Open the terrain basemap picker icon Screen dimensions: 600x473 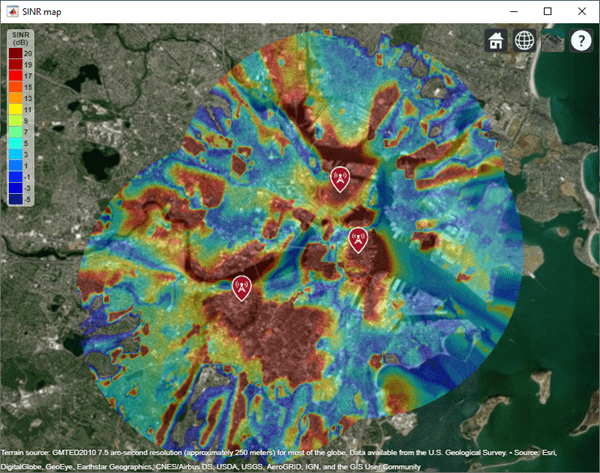tap(553, 40)
